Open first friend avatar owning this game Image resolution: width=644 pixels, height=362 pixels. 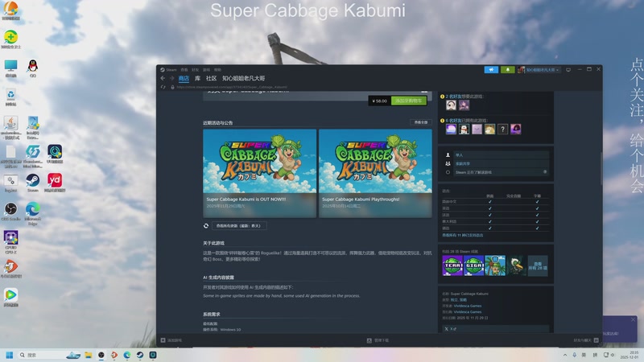coord(451,130)
